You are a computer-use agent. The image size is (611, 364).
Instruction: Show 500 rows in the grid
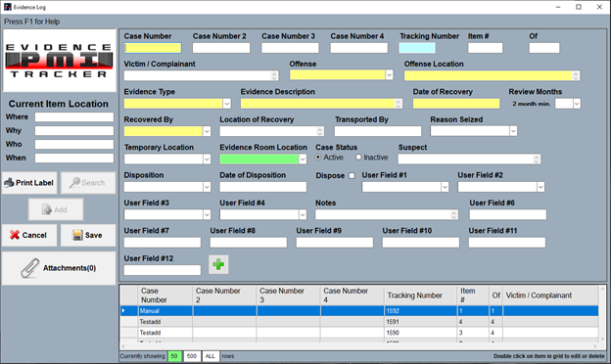(x=191, y=356)
